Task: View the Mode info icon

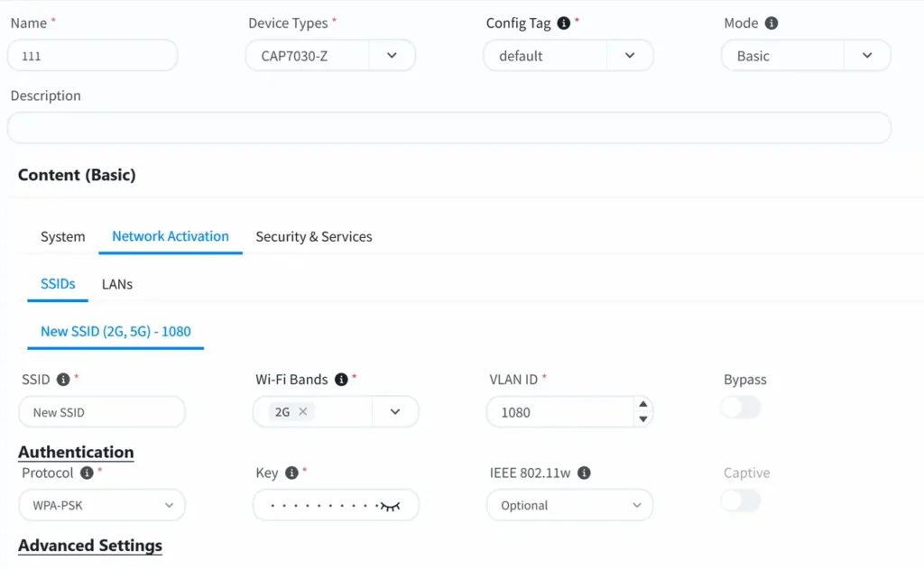Action: 773,23
